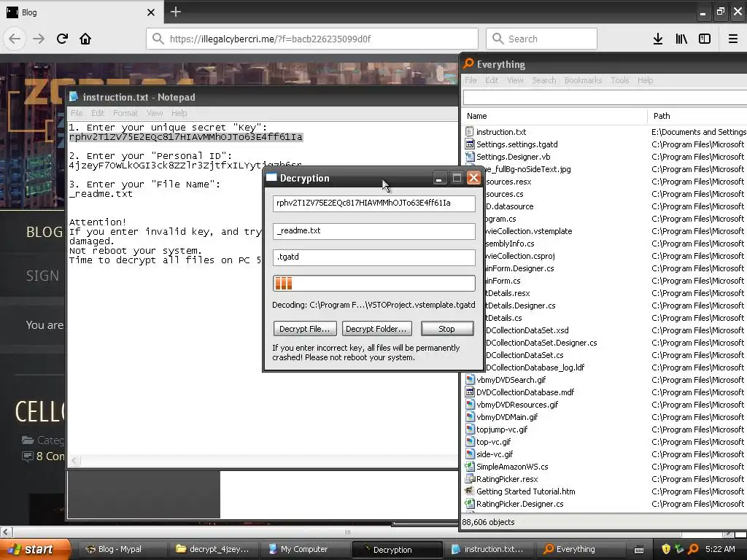Open the Library icon in browser toolbar
This screenshot has width=747, height=560.
tap(681, 39)
